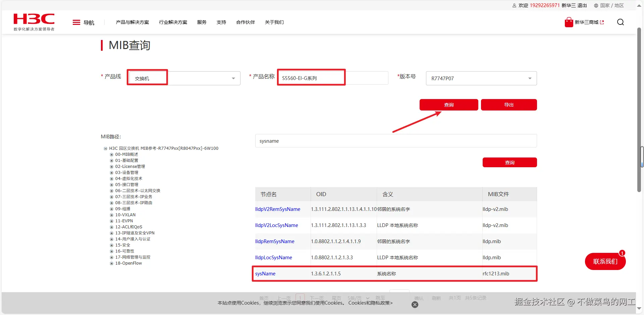Viewport: 644px width, 315px height.
Task: Click OID value 1.3.6.1.2.1.1.5
Action: [326, 274]
